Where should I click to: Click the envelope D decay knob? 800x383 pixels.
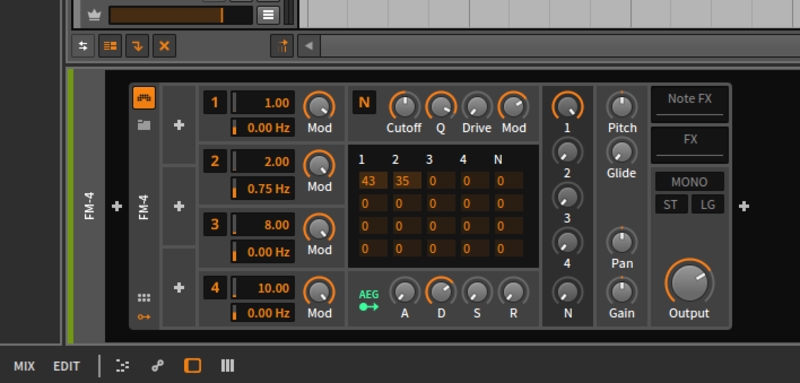[x=441, y=292]
